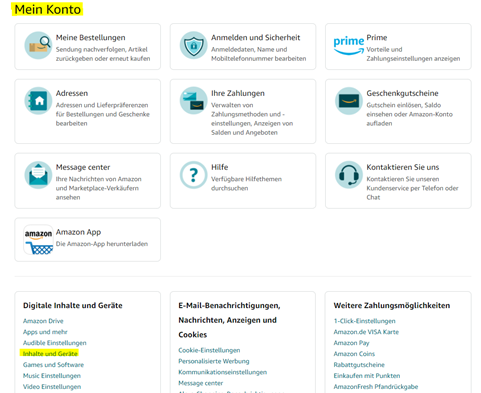Image resolution: width=481 pixels, height=393 pixels.
Task: Open the highlighted Inhalte und Geräte link
Action: click(x=50, y=354)
